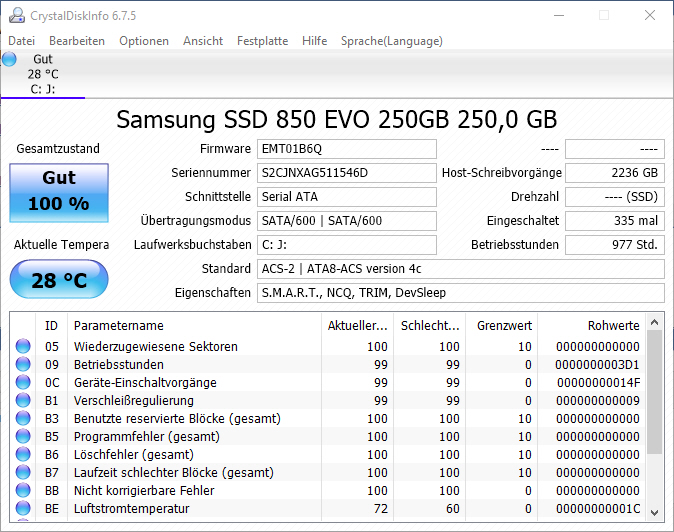Select Löschfehler (gesamt) text

(x=134, y=455)
